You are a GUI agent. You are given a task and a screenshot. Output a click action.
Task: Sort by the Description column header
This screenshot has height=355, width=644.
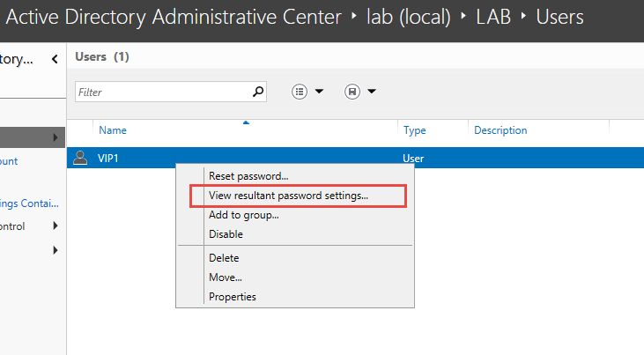pyautogui.click(x=500, y=130)
